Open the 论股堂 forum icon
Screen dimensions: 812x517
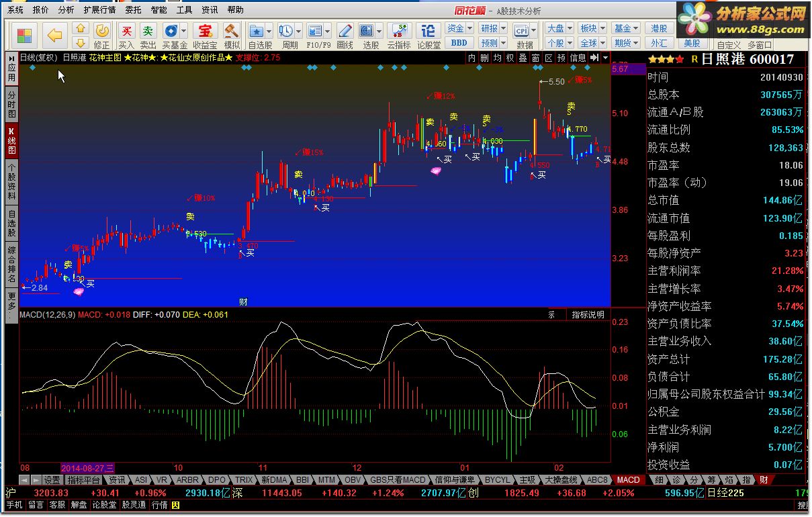(x=428, y=35)
